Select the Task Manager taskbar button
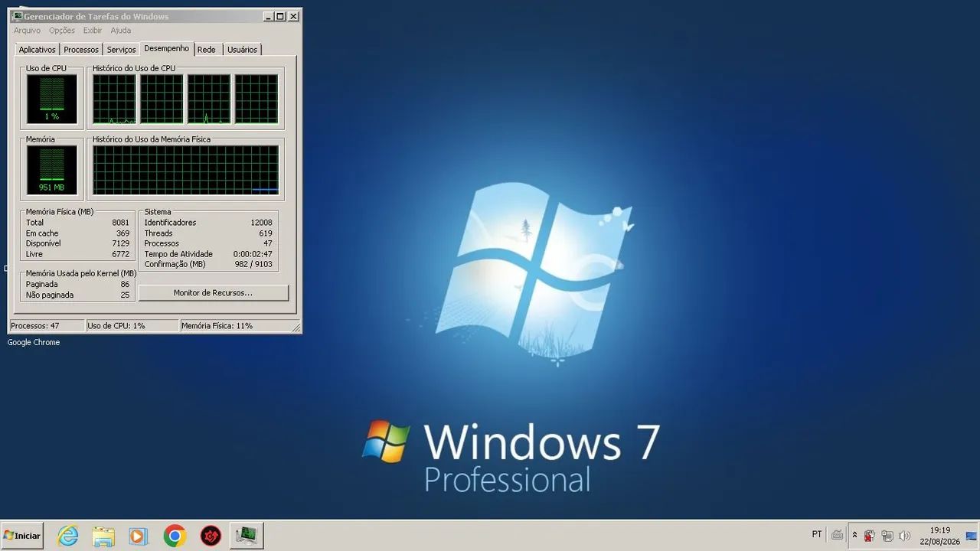This screenshot has width=980, height=551. coord(246,536)
